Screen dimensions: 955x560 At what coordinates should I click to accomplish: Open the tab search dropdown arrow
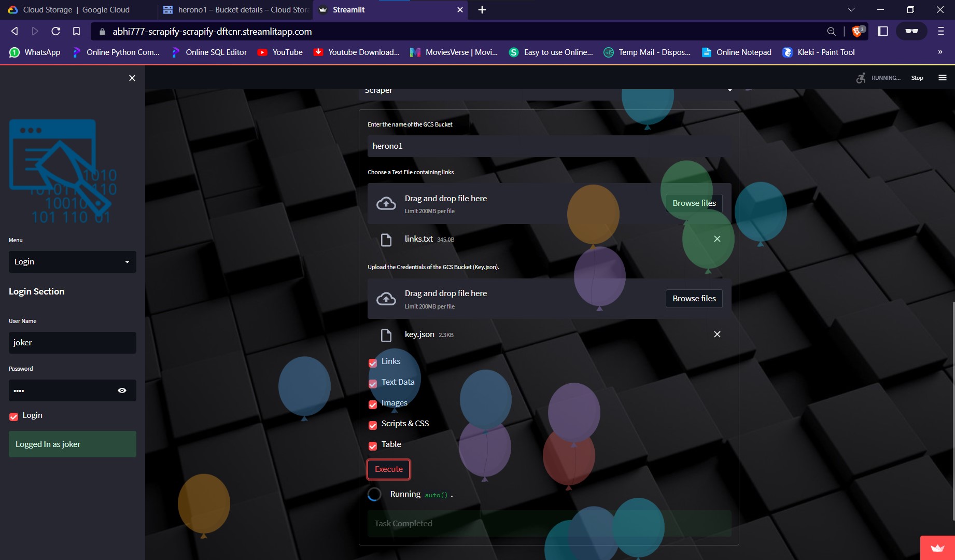click(851, 10)
